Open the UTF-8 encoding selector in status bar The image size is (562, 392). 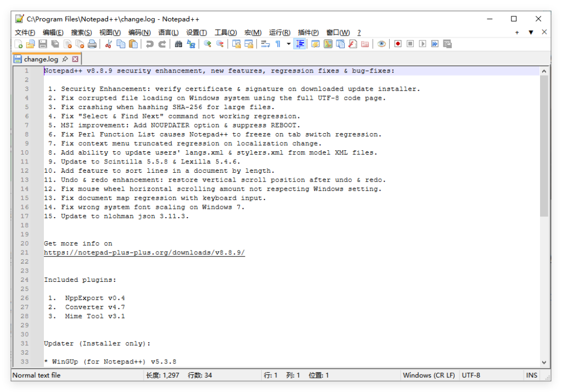click(x=471, y=375)
